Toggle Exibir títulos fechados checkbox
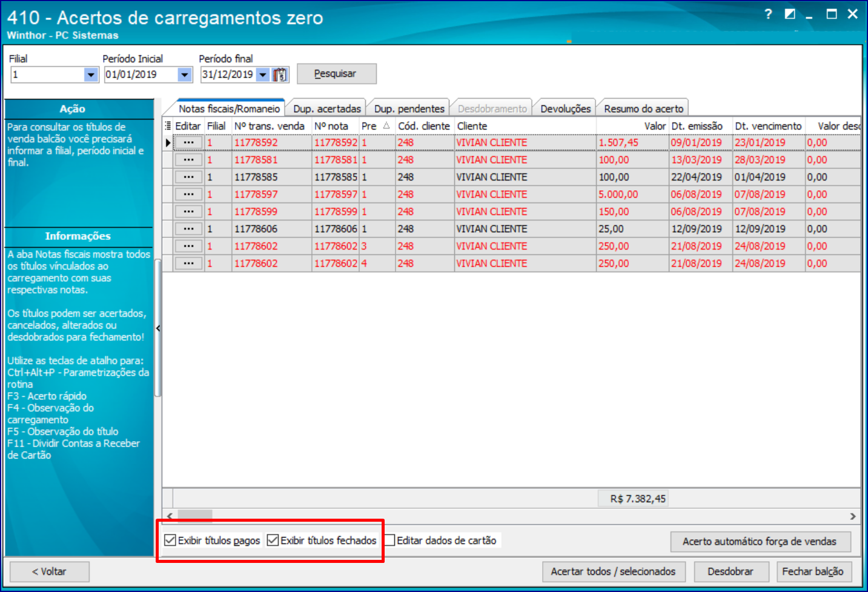This screenshot has width=868, height=592. click(x=273, y=540)
